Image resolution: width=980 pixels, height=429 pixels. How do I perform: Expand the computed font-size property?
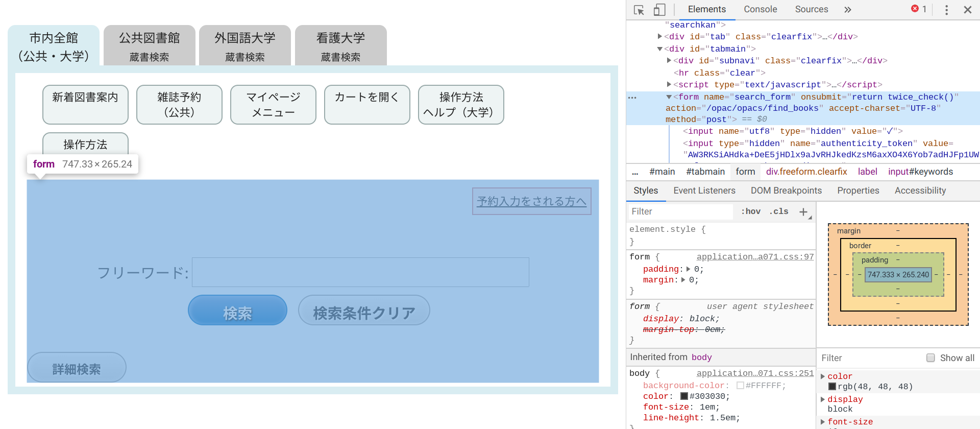pos(822,422)
